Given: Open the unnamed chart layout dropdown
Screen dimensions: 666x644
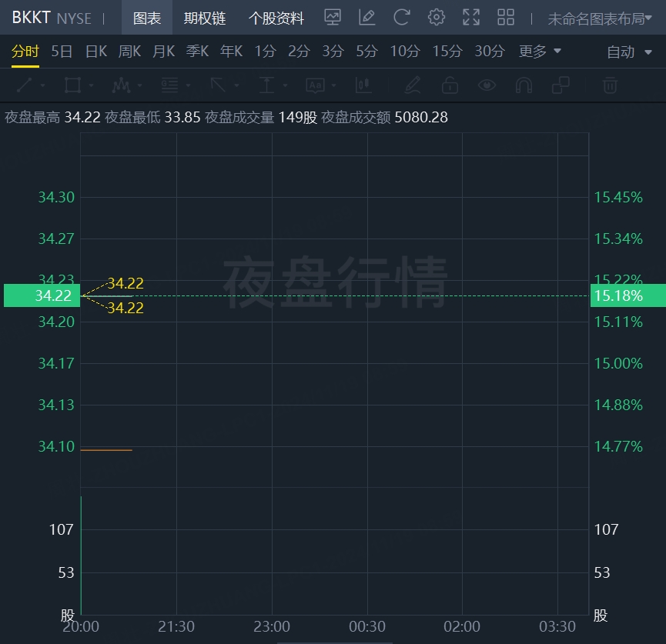Looking at the screenshot, I should click(x=599, y=18).
